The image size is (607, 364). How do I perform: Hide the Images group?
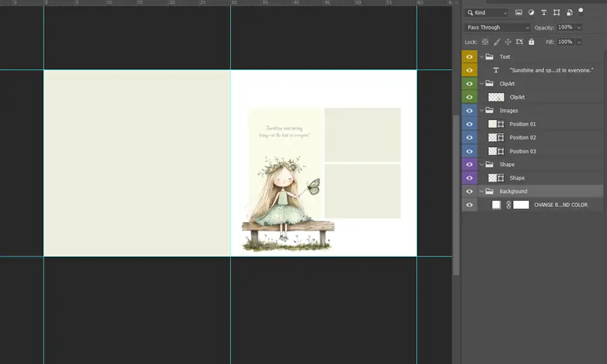point(469,110)
